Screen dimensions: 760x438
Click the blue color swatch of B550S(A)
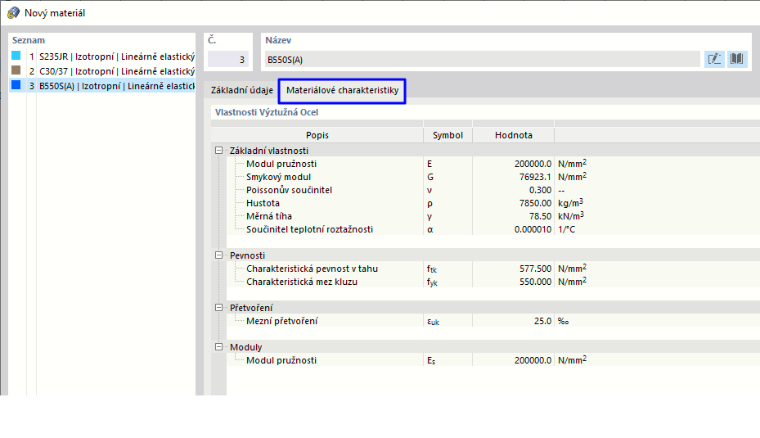coord(16,85)
